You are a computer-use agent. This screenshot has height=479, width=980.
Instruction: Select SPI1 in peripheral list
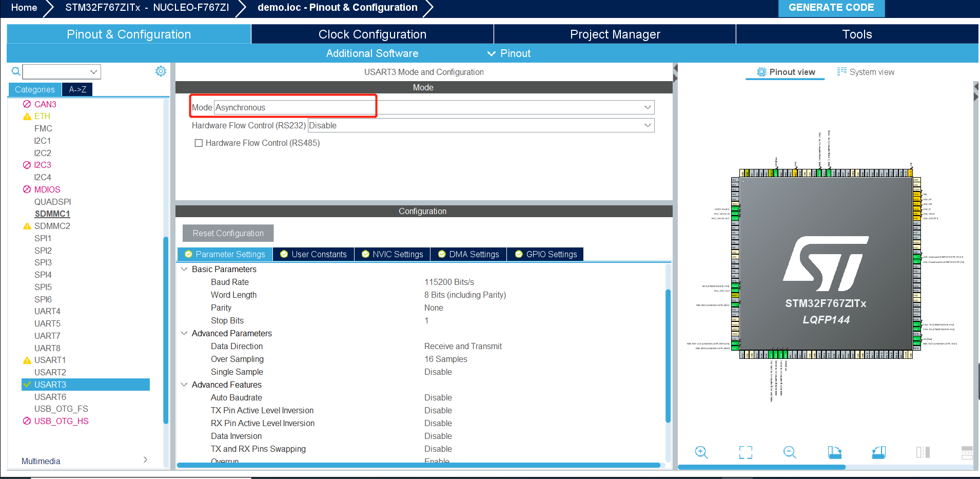pos(43,238)
